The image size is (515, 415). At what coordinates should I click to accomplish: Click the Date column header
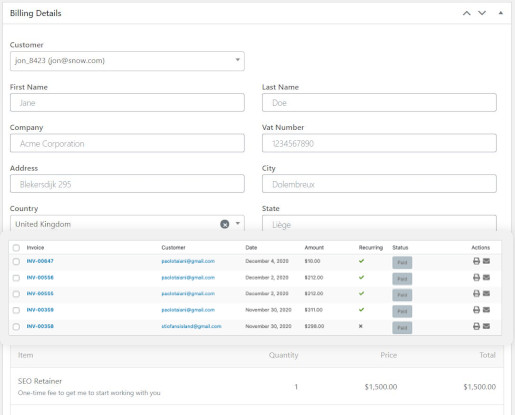coord(251,247)
